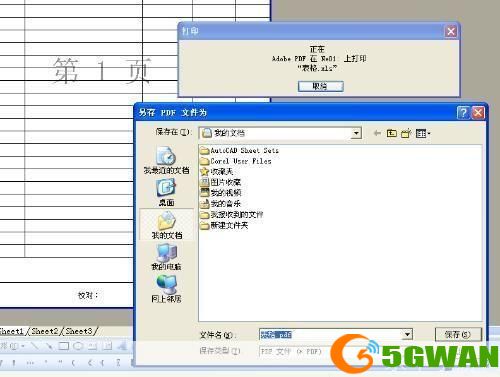Close the 打印 printing progress dialog

[x=451, y=31]
